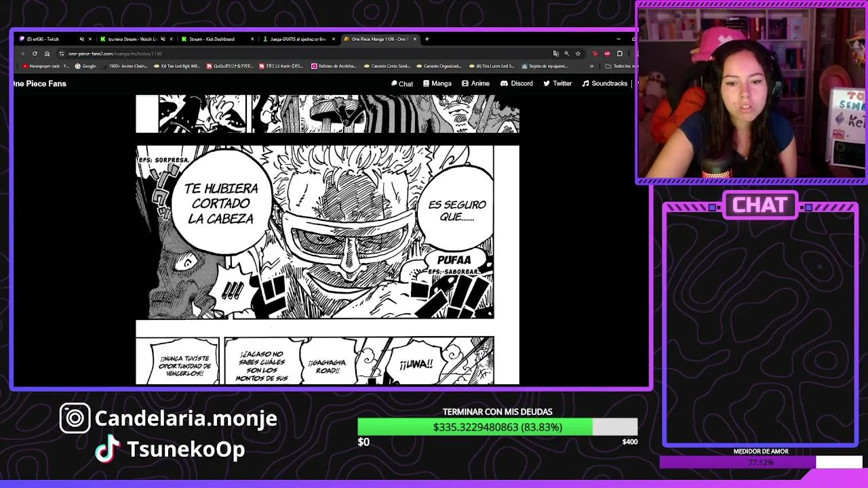Viewport: 868px width, 488px height.
Task: Close the chess tab
Action: [x=334, y=39]
